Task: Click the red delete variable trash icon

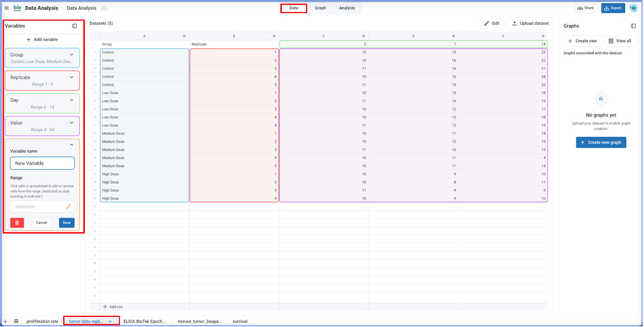Action: coord(17,223)
